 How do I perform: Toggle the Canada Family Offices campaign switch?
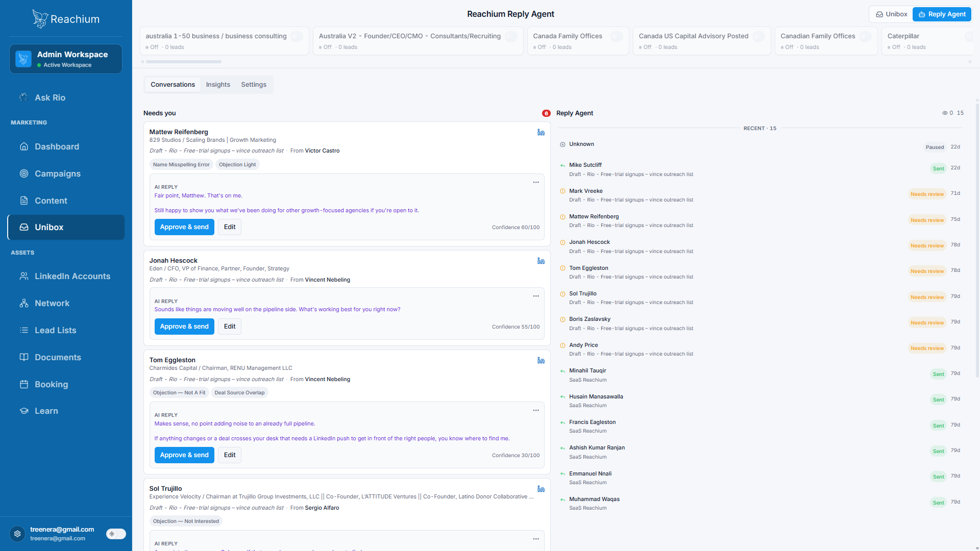(617, 36)
